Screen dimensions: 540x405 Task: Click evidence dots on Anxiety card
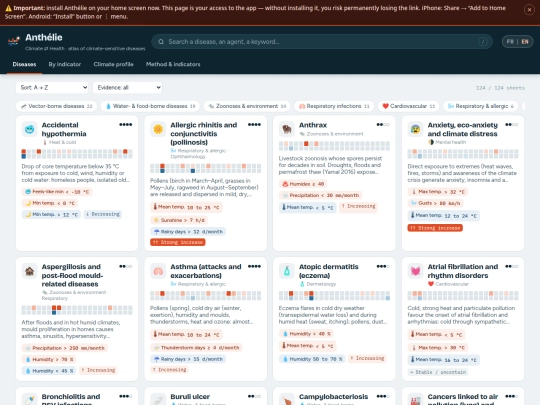tap(511, 125)
